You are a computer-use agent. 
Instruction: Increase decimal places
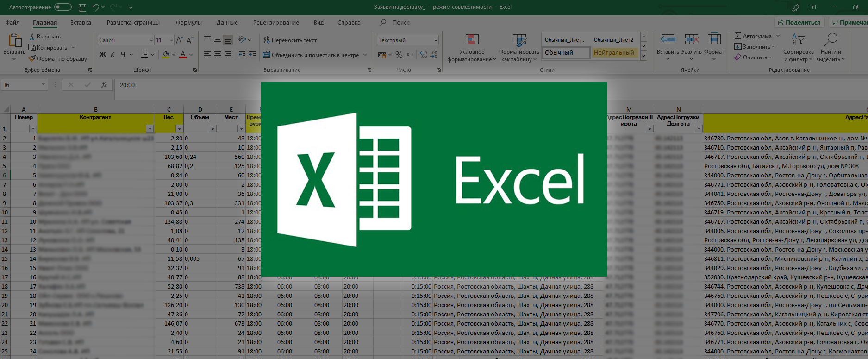(424, 55)
